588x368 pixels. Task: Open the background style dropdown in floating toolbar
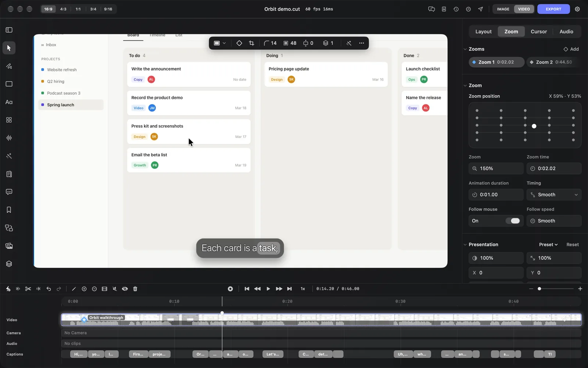[220, 43]
